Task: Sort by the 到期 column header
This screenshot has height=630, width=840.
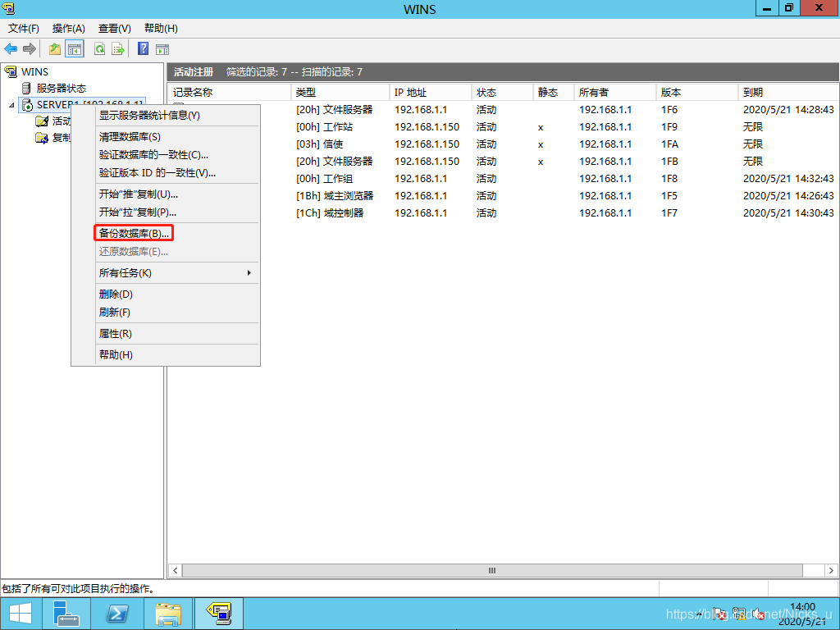Action: pos(788,92)
